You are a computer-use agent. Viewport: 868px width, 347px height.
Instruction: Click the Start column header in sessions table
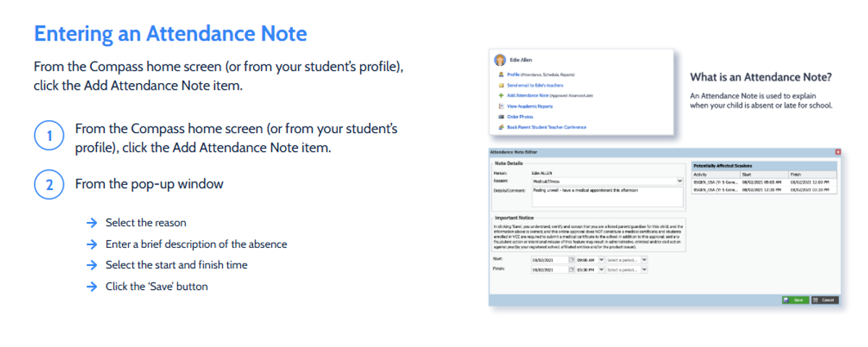click(x=765, y=174)
